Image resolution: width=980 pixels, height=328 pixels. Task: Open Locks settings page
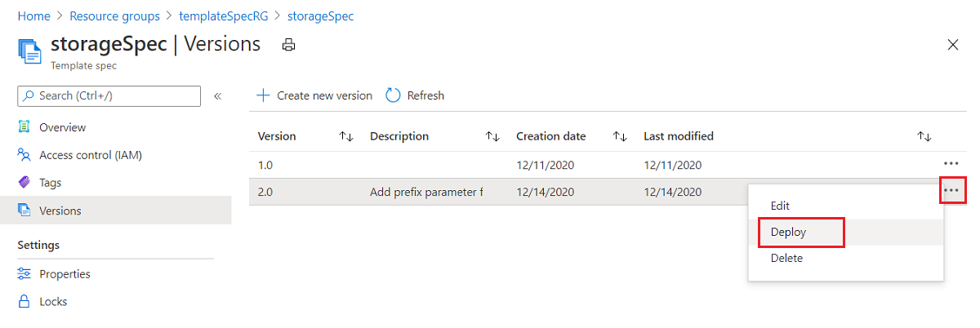[x=53, y=302]
